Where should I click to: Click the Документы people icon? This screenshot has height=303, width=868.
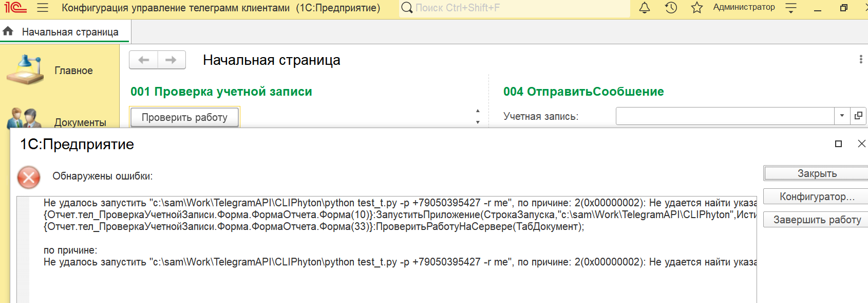point(24,118)
